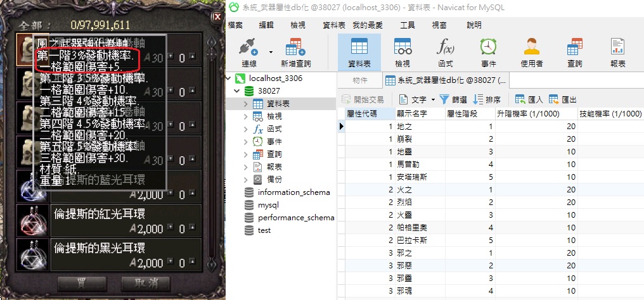
Task: Open the 說明 menu
Action: [474, 25]
